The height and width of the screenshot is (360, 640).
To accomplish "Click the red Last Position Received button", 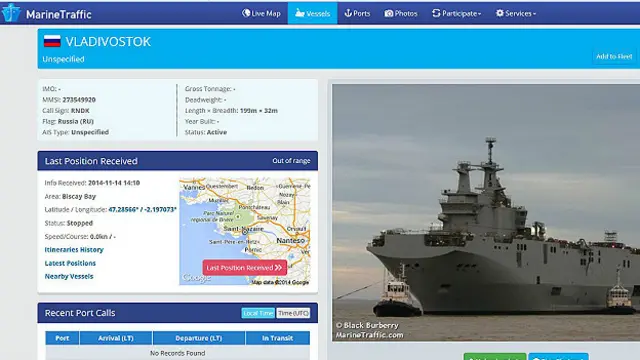I will [244, 268].
